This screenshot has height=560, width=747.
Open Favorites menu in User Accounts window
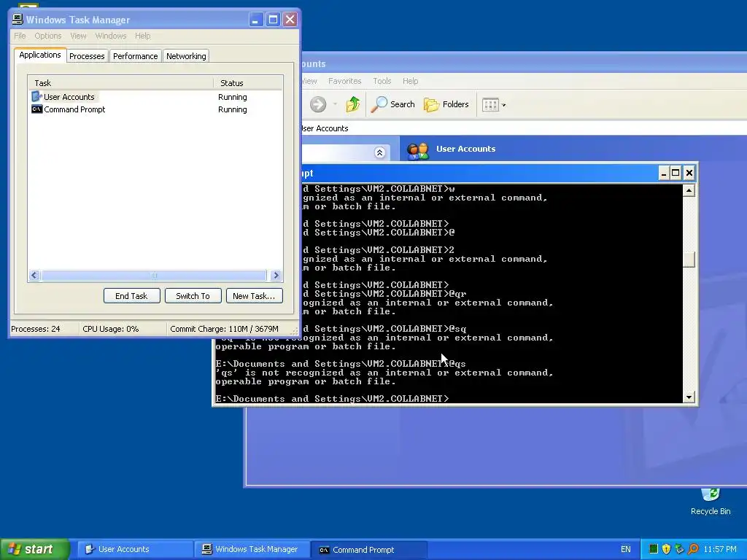point(344,81)
